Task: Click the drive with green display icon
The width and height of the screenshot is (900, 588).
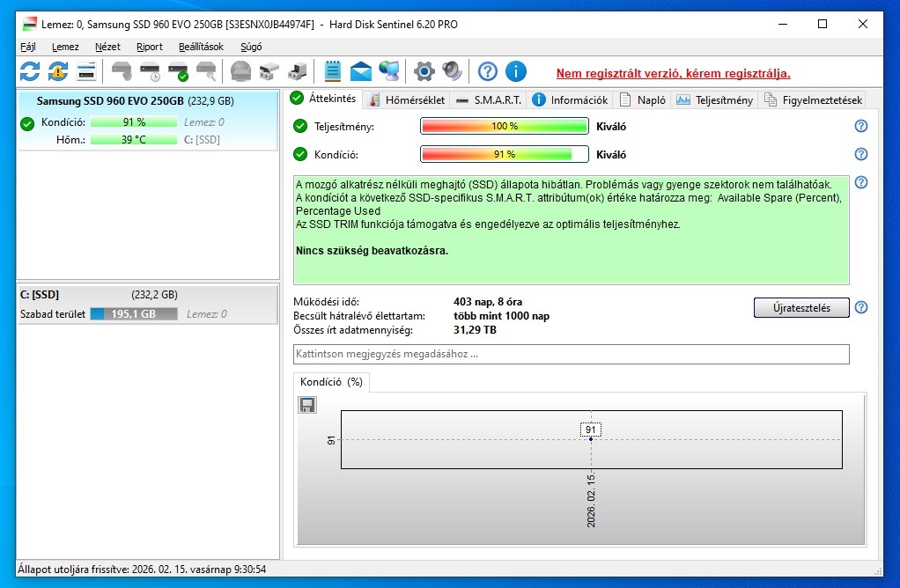Action: (x=298, y=71)
